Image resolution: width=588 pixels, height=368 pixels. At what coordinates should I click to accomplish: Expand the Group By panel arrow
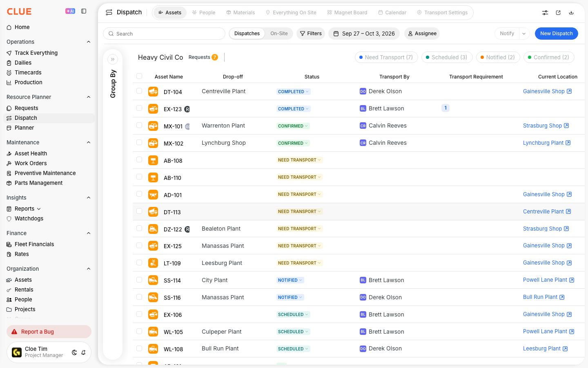coord(113,59)
